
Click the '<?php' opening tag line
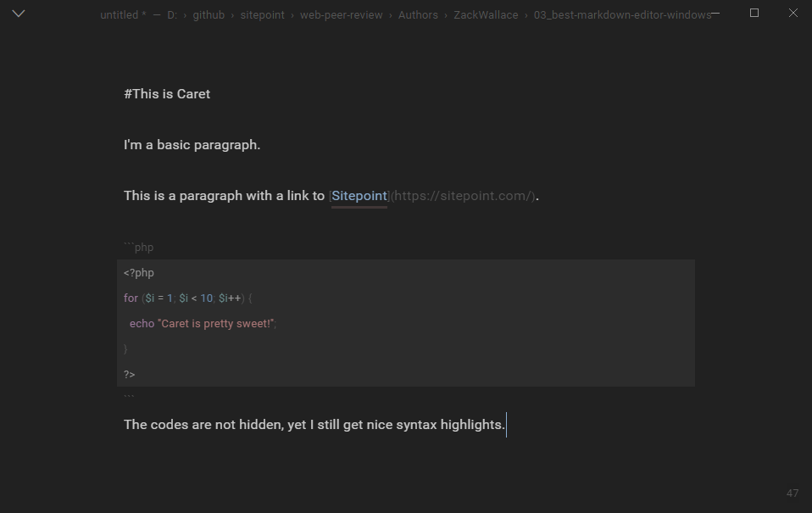(x=139, y=273)
